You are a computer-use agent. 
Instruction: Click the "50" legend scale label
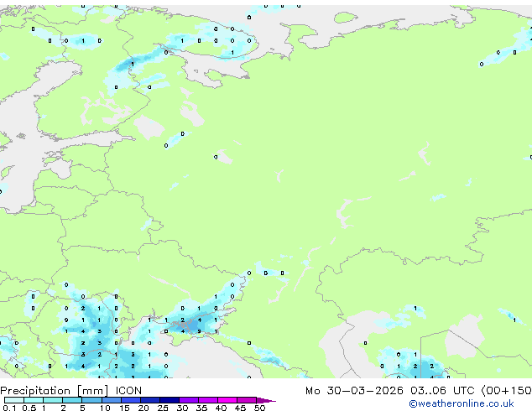[x=259, y=408]
